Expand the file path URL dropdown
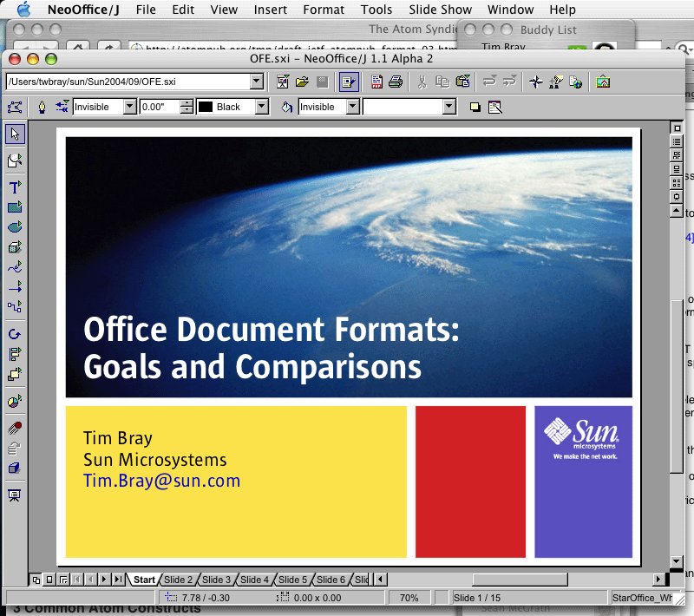The width and height of the screenshot is (694, 616). [256, 82]
